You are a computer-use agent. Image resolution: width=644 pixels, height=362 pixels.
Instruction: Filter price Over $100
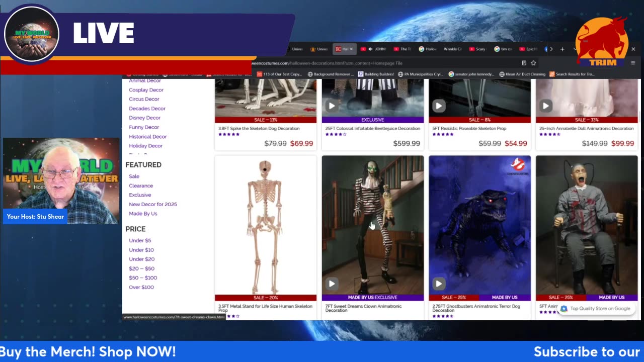(x=141, y=288)
